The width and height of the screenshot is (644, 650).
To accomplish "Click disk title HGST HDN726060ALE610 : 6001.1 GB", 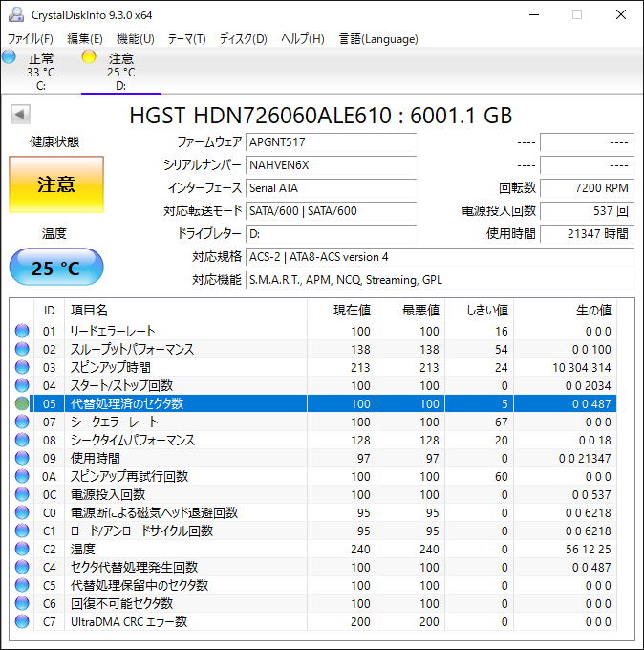I will (321, 116).
